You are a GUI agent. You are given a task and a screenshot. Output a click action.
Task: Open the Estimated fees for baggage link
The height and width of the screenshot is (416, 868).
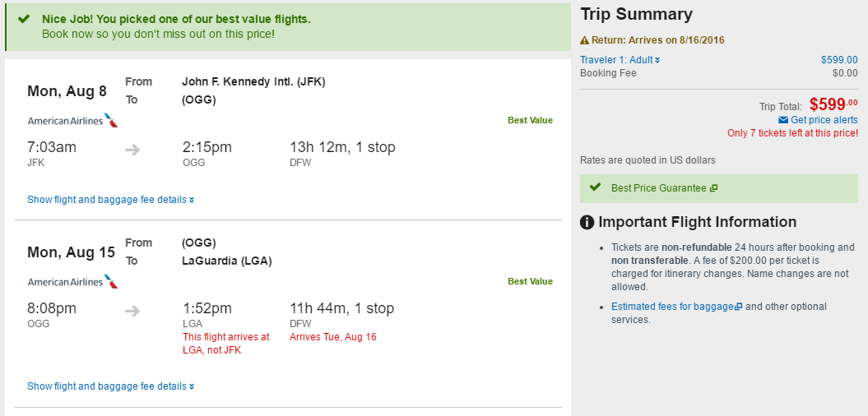point(676,307)
